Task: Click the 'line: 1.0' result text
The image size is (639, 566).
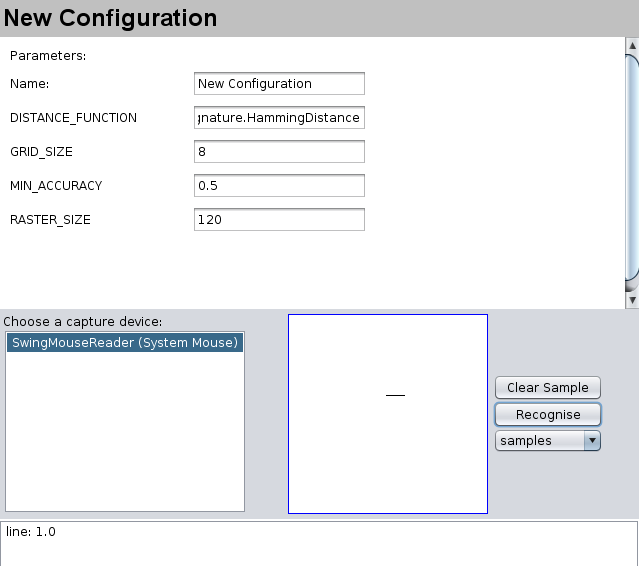Action: point(31,532)
